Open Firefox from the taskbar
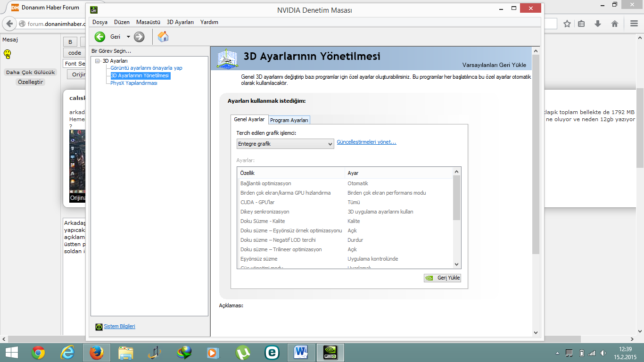 (97, 353)
